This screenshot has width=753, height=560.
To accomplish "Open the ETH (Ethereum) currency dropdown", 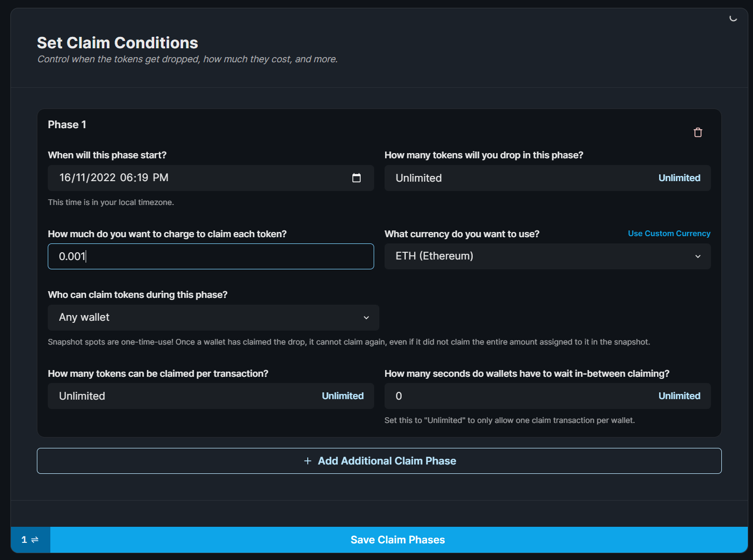I will pyautogui.click(x=547, y=256).
